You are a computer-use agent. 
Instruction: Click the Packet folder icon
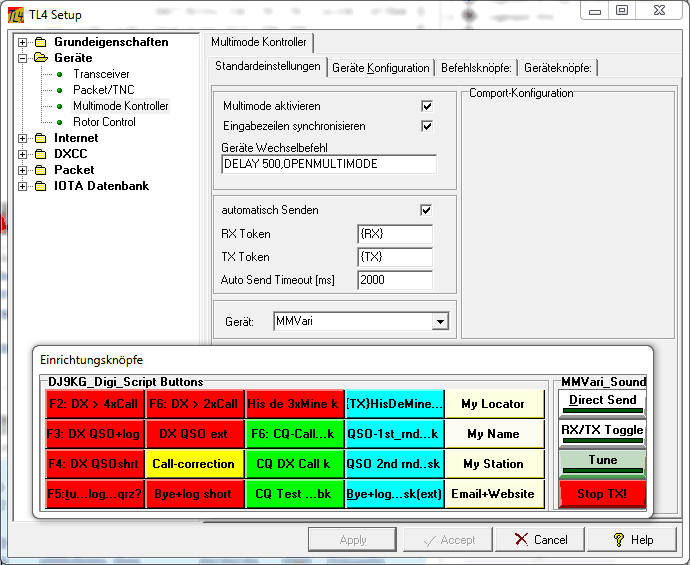(40, 170)
